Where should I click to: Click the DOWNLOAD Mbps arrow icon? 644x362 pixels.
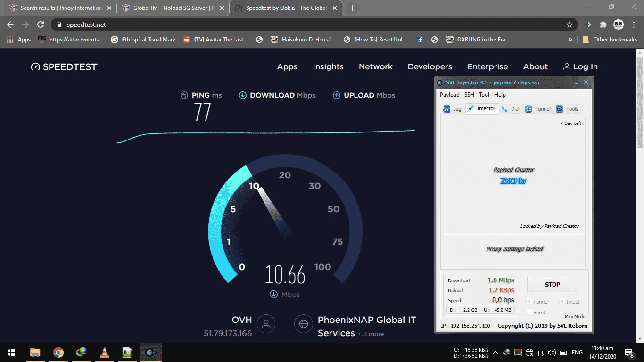pos(243,95)
